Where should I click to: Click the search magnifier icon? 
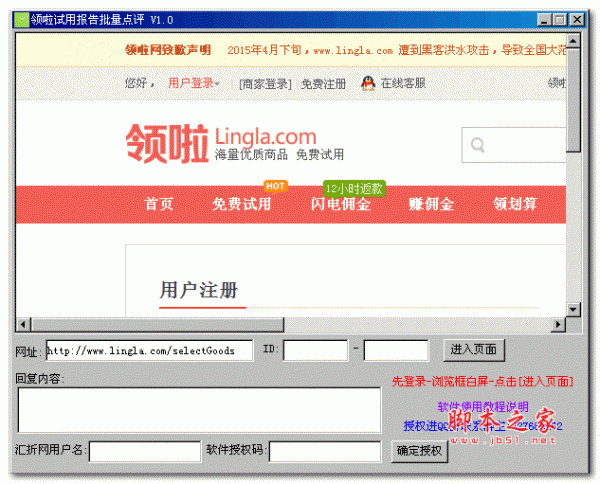[478, 145]
